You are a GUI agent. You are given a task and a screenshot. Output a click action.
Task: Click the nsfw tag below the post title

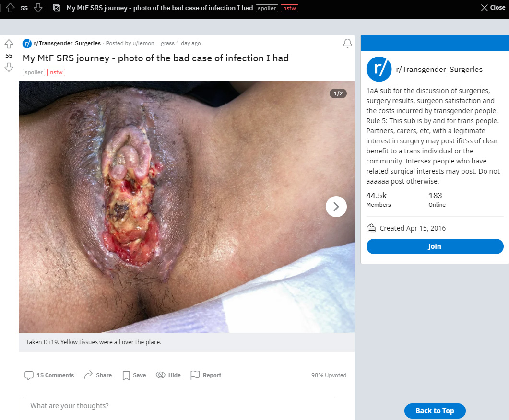click(x=56, y=72)
